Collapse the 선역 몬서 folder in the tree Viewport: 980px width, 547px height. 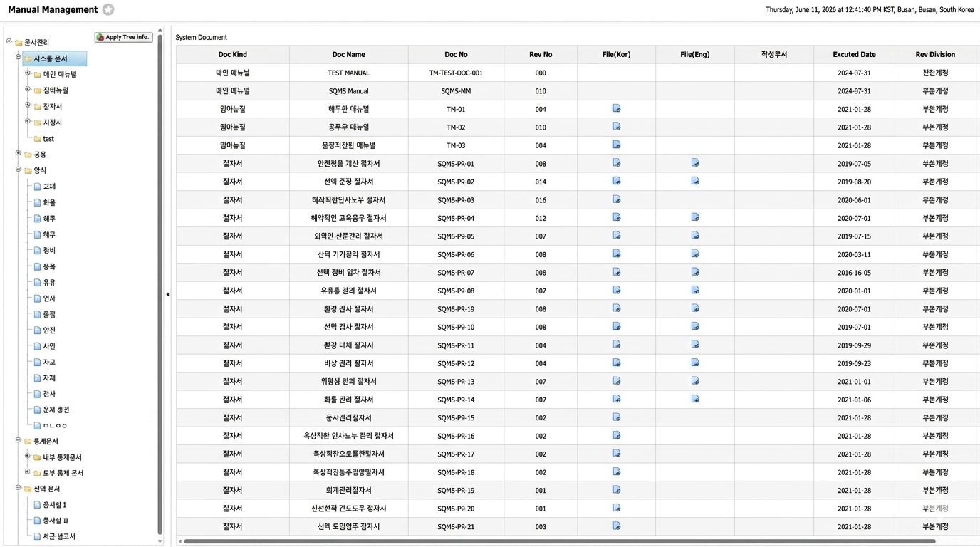[19, 488]
